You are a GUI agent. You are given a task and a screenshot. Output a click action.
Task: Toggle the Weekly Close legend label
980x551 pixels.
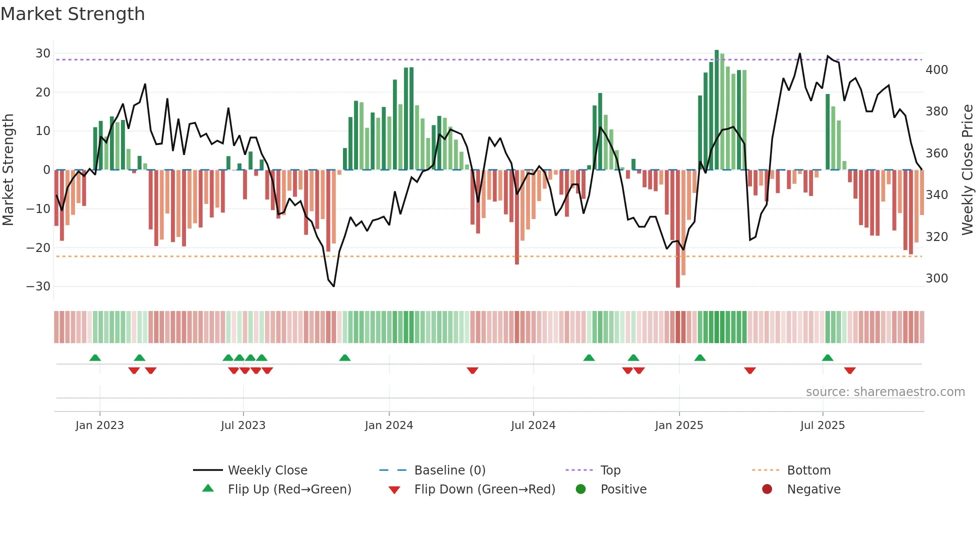click(x=267, y=470)
